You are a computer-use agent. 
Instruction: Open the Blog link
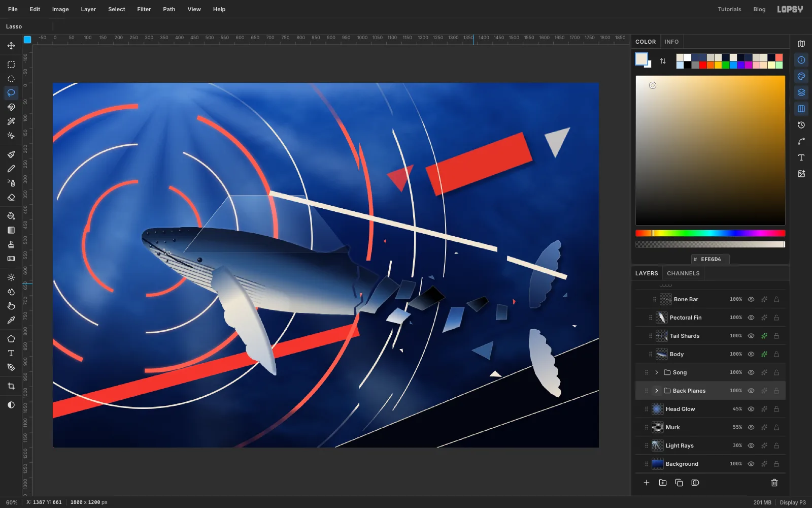click(759, 9)
